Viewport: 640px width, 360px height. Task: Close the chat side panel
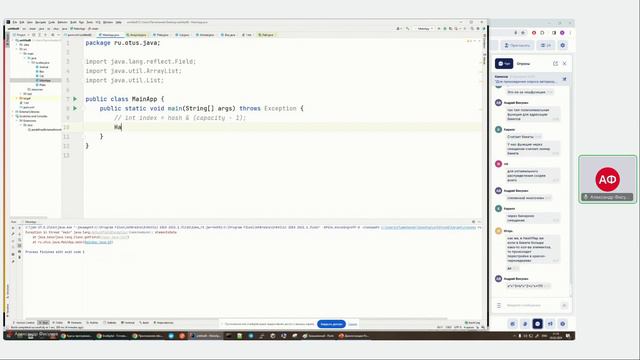point(564,64)
